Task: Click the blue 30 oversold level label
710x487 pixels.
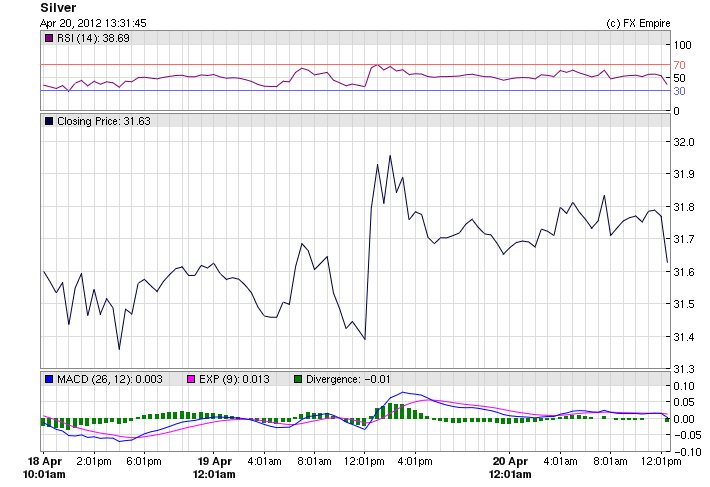Action: click(677, 91)
